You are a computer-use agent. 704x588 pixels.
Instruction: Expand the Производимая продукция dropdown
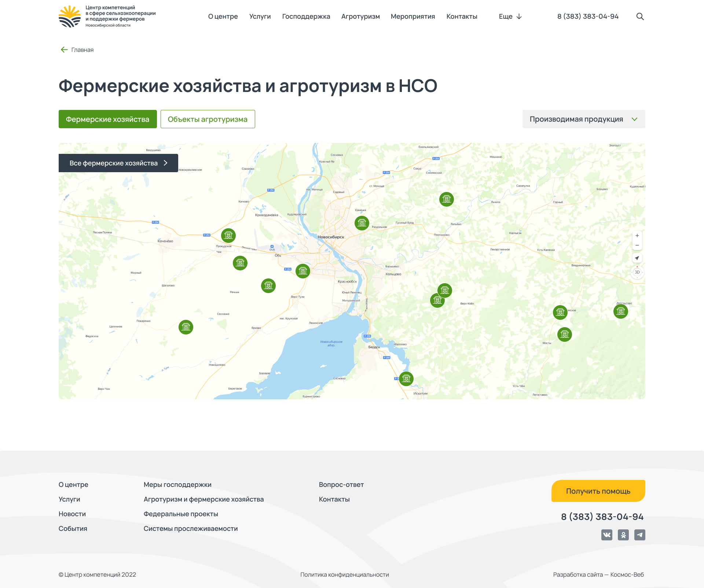[583, 119]
